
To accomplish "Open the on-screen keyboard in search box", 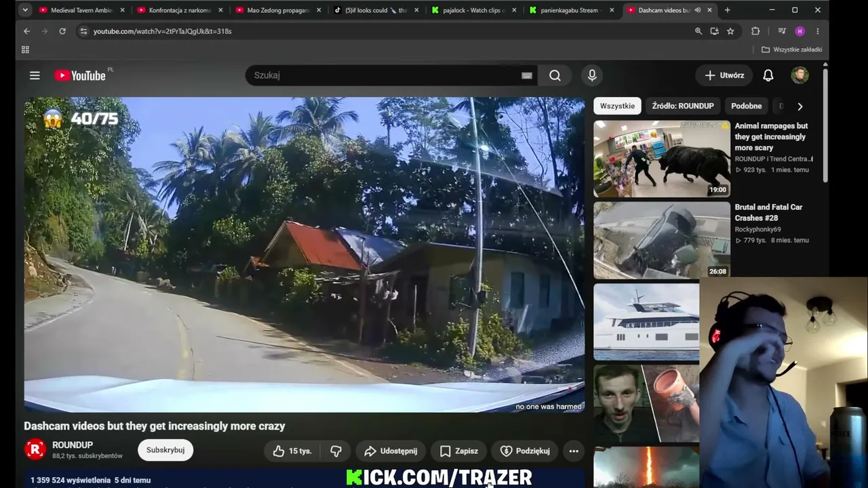I will [x=527, y=76].
